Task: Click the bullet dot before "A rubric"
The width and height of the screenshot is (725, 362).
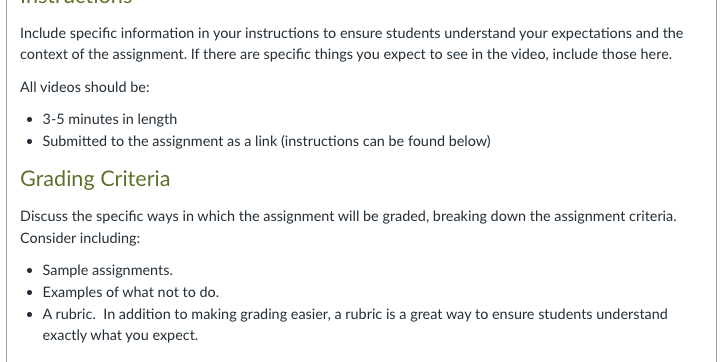Action: (x=31, y=315)
